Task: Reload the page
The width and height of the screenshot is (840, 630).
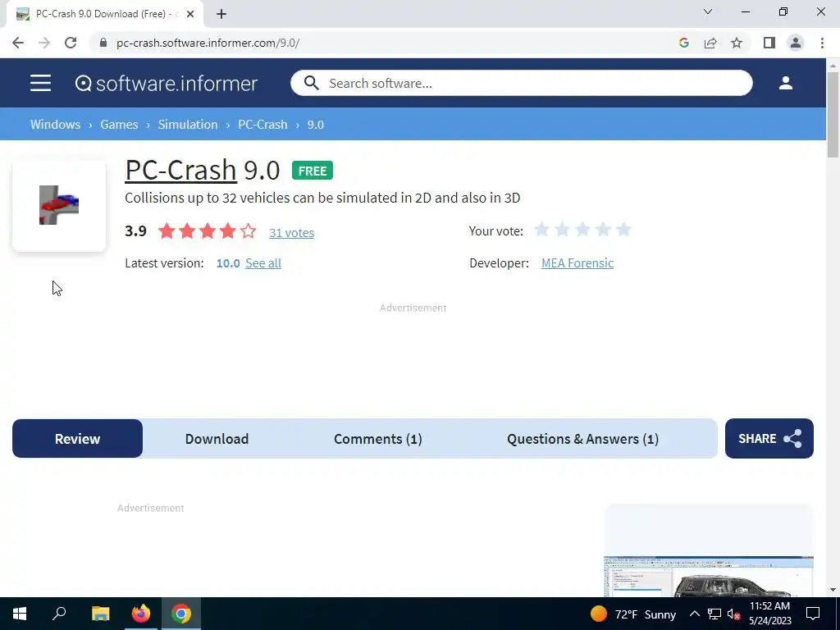Action: (71, 43)
